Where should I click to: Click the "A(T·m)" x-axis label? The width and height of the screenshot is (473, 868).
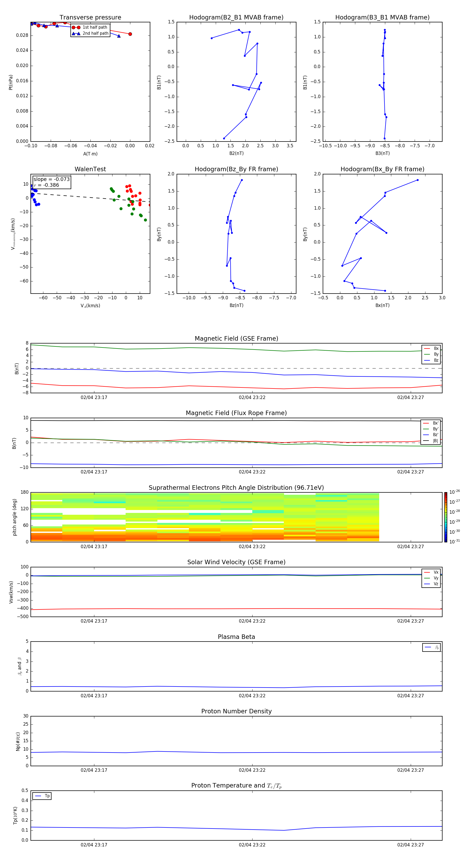point(90,154)
